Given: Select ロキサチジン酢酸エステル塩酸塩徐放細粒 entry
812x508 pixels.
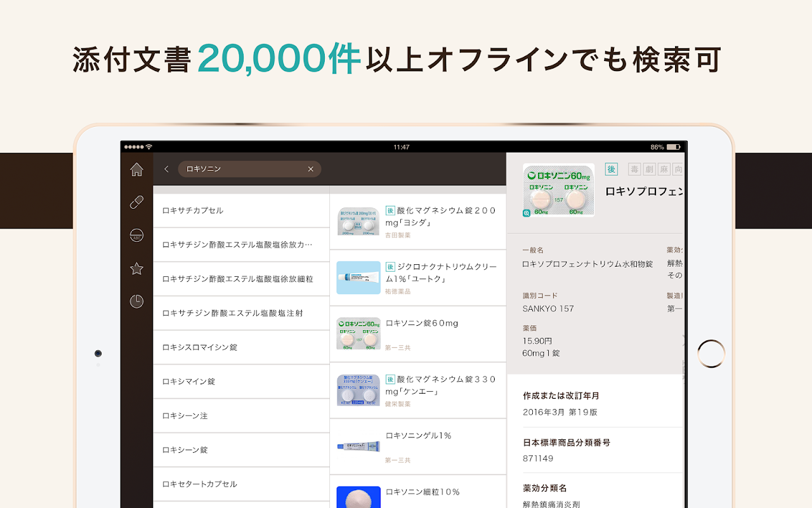Looking at the screenshot, I should coord(241,279).
